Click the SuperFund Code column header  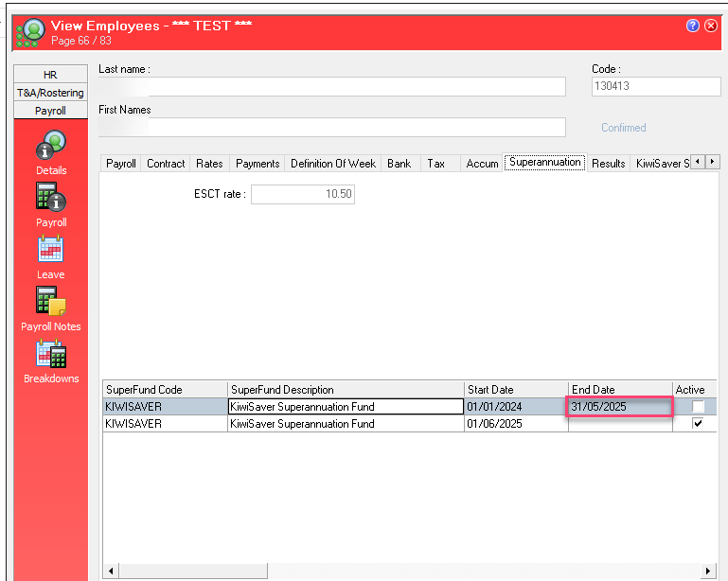[x=165, y=390]
